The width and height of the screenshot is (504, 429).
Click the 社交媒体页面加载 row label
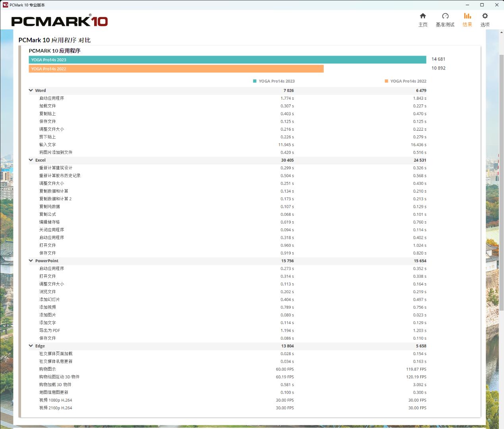[x=56, y=354]
